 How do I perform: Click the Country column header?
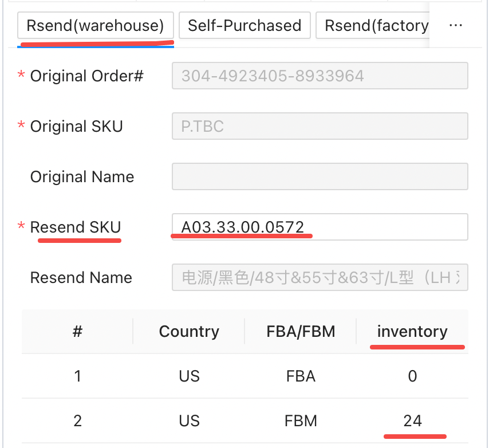pyautogui.click(x=189, y=332)
